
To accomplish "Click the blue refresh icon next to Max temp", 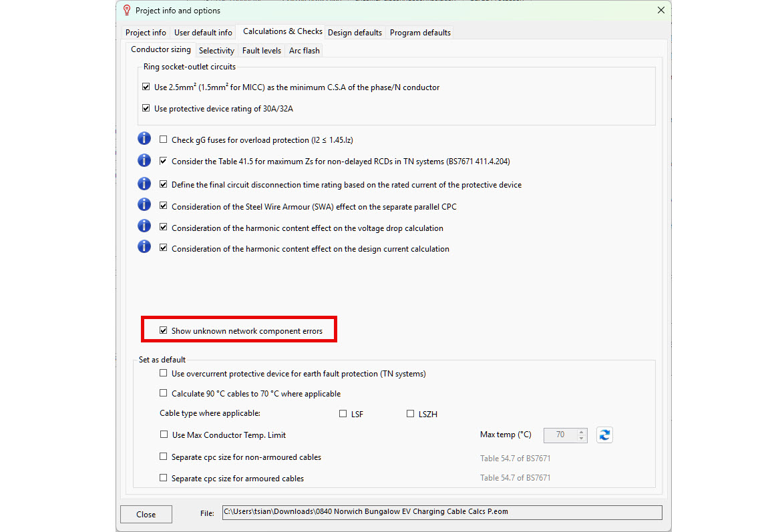I will (604, 435).
